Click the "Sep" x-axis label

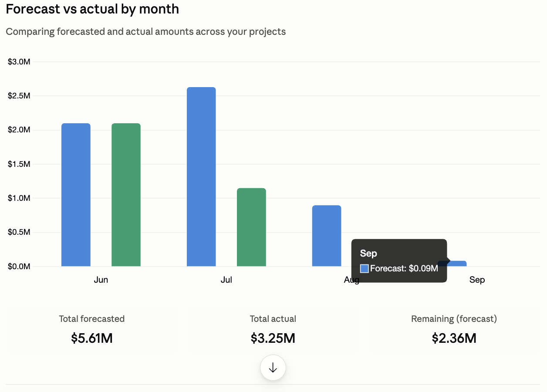point(477,280)
